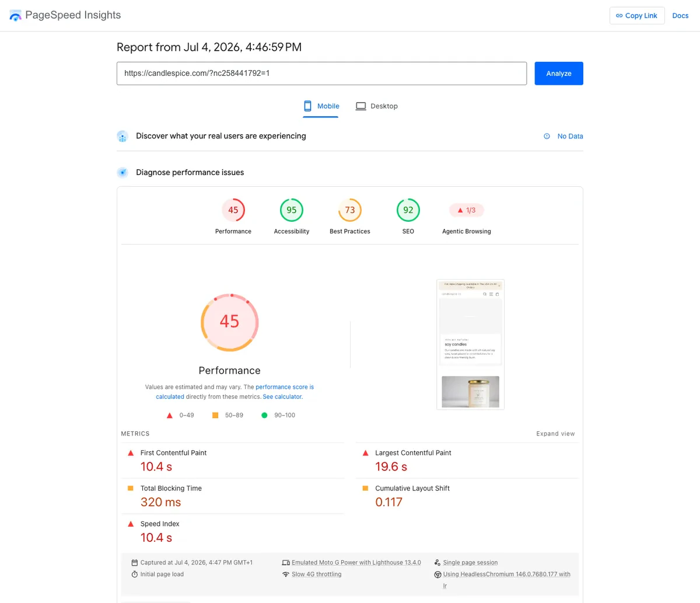Select the Performance score gauge 45
700x603 pixels.
coord(233,210)
